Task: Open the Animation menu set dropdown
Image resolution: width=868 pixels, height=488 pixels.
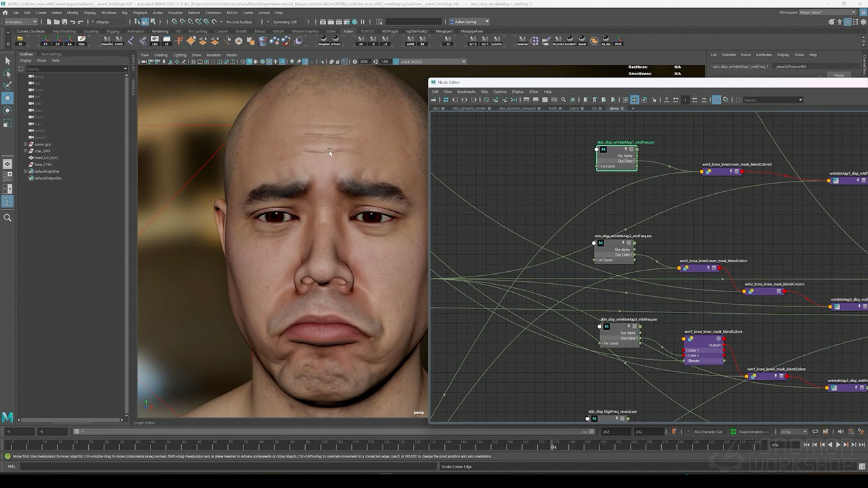Action: [22, 22]
